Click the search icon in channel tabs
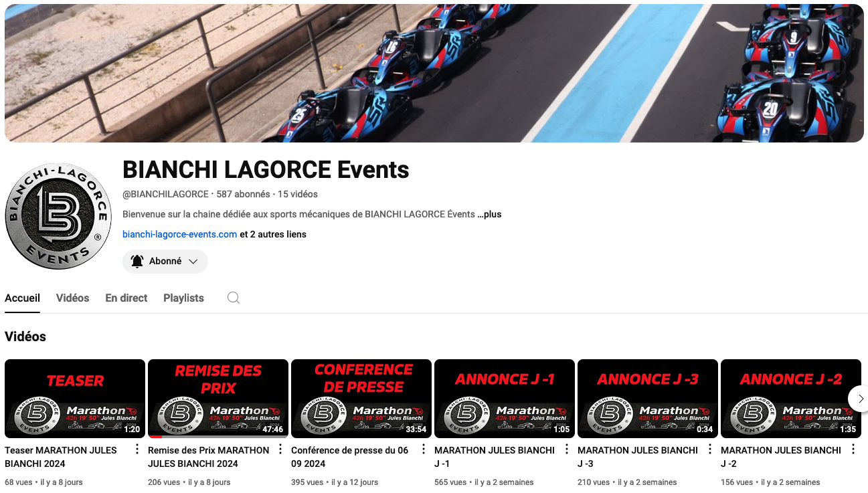 [x=233, y=298]
